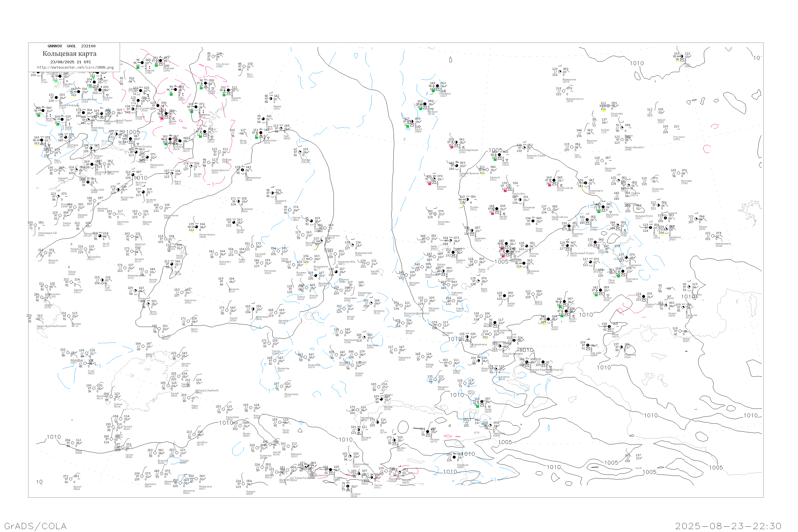Click the filled station circle at Кудымкар

[196, 107]
